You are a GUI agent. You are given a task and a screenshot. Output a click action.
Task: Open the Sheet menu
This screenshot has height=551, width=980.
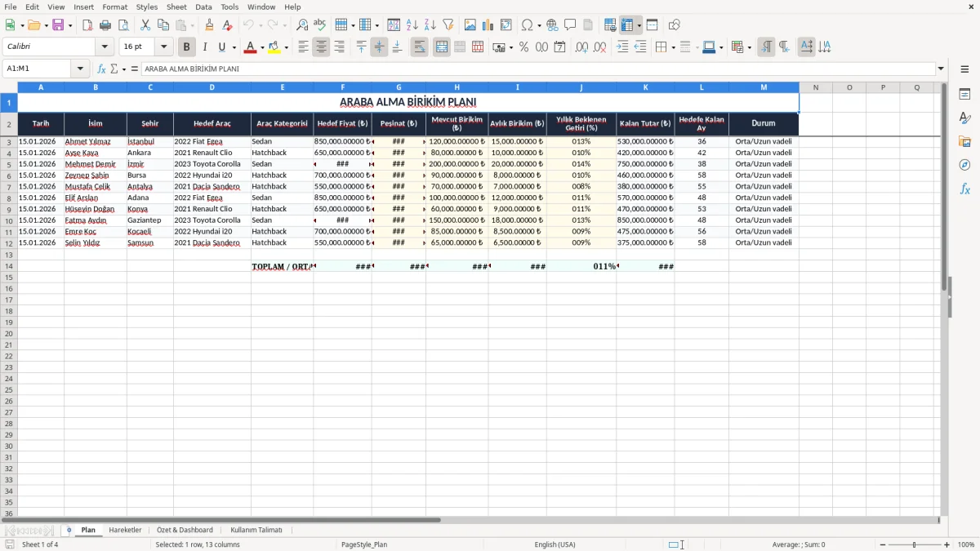click(176, 7)
